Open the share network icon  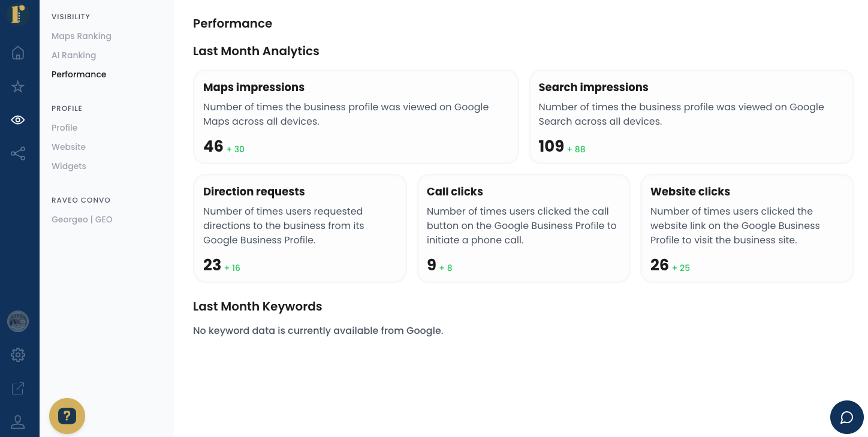[18, 153]
